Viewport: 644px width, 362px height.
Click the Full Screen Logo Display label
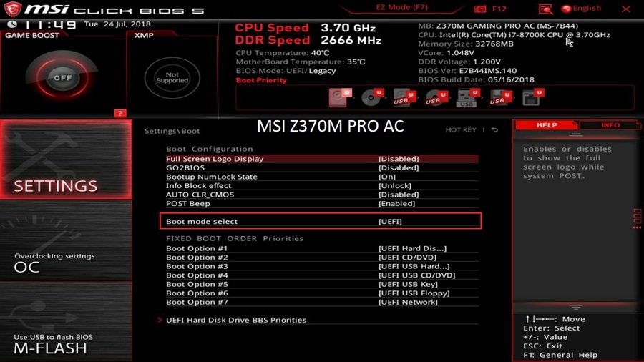click(215, 159)
